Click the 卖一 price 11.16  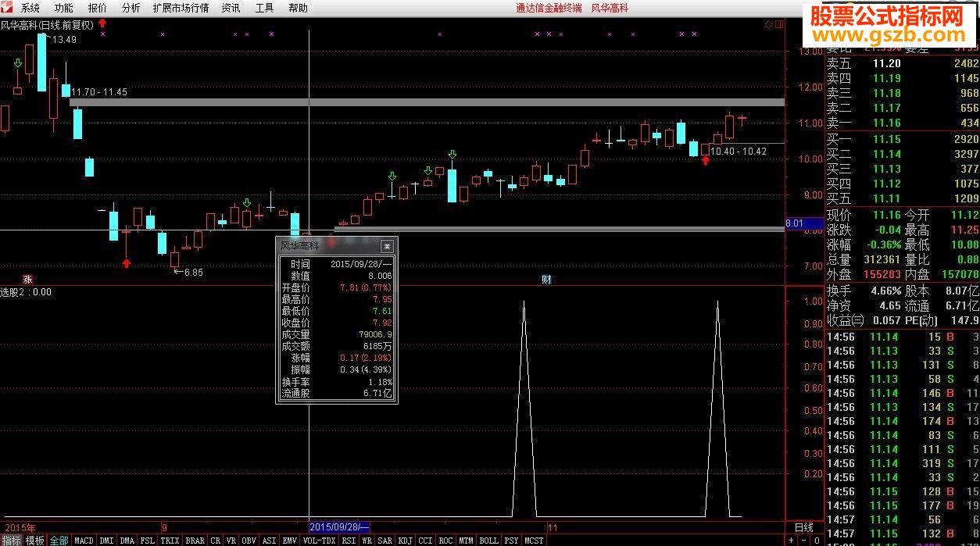[x=887, y=123]
